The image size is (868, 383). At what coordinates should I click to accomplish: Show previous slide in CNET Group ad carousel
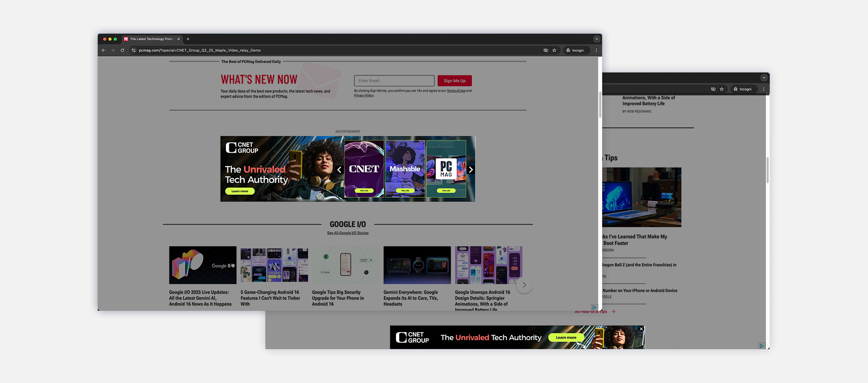(x=339, y=170)
